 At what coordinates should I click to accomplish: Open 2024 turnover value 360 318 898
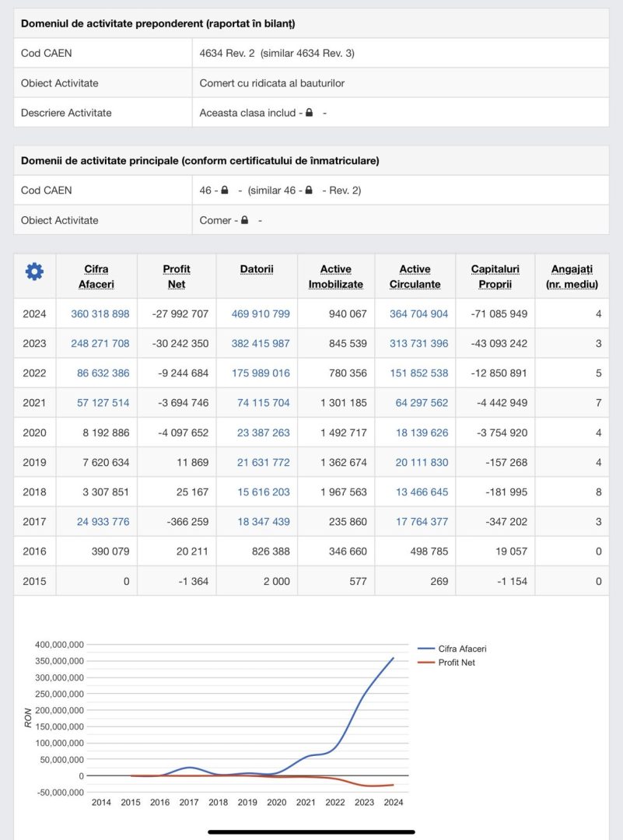click(100, 314)
